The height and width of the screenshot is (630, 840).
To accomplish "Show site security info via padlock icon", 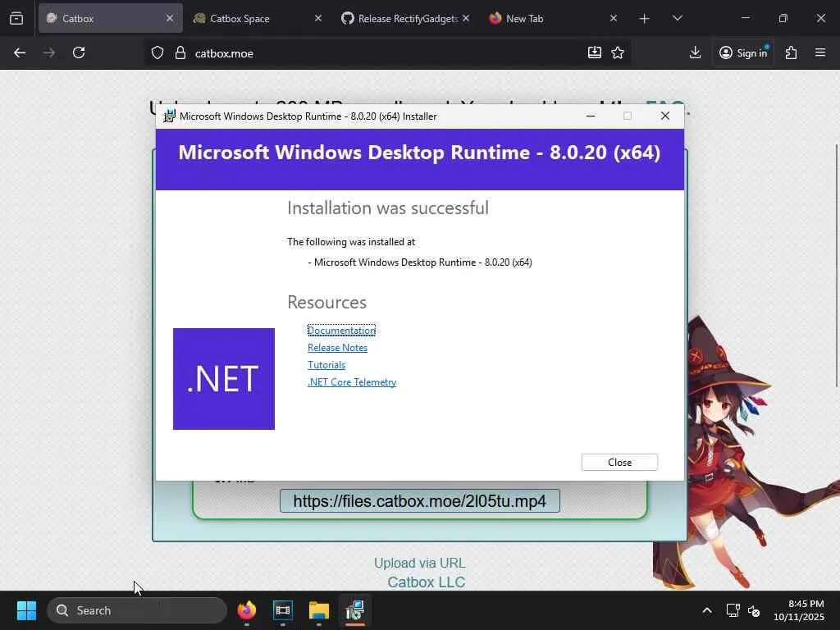I will pyautogui.click(x=180, y=53).
